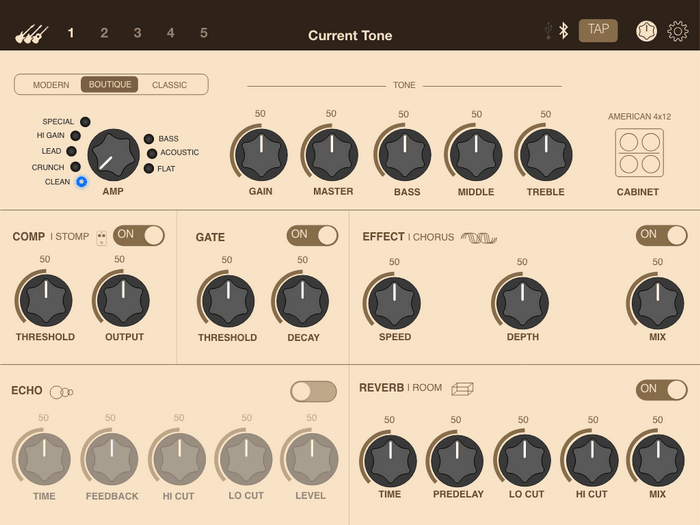Image resolution: width=700 pixels, height=525 pixels.
Task: Select the ACOUSTIC amp type indicator
Action: click(152, 154)
